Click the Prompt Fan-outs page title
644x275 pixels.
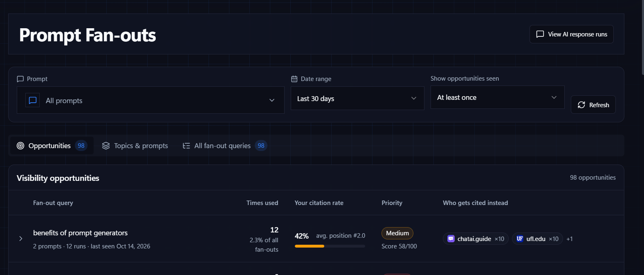pos(88,35)
